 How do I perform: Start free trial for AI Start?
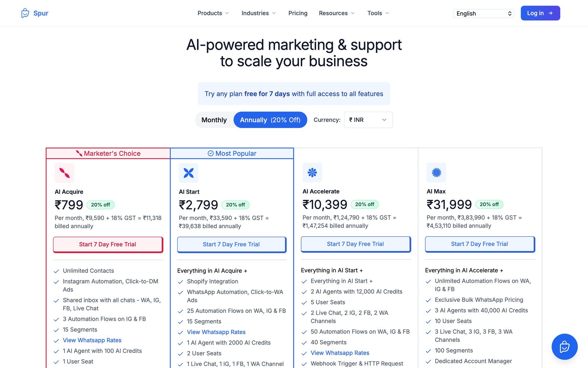pos(232,245)
